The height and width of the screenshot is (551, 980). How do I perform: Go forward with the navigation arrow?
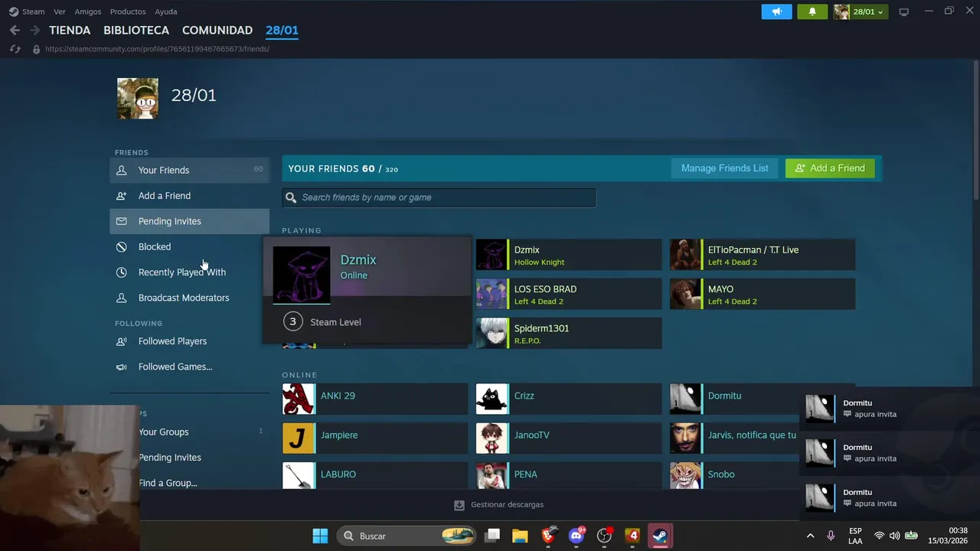(x=34, y=31)
